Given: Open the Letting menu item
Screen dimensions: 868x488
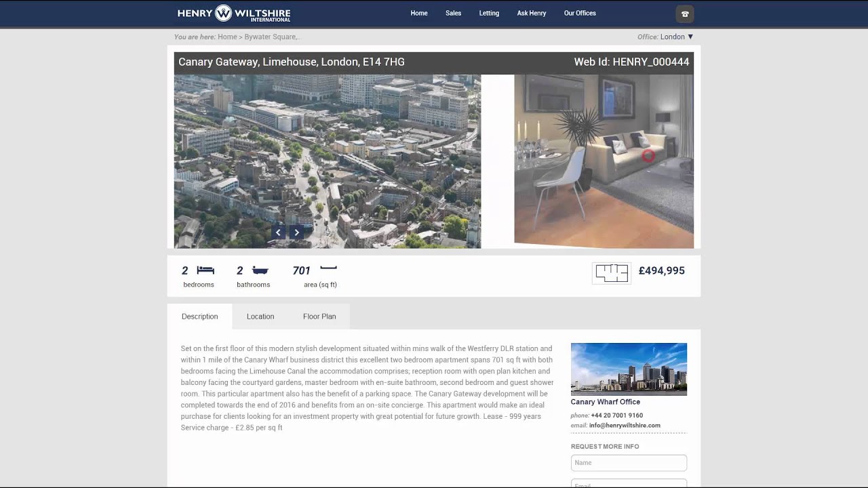Looking at the screenshot, I should click(489, 13).
